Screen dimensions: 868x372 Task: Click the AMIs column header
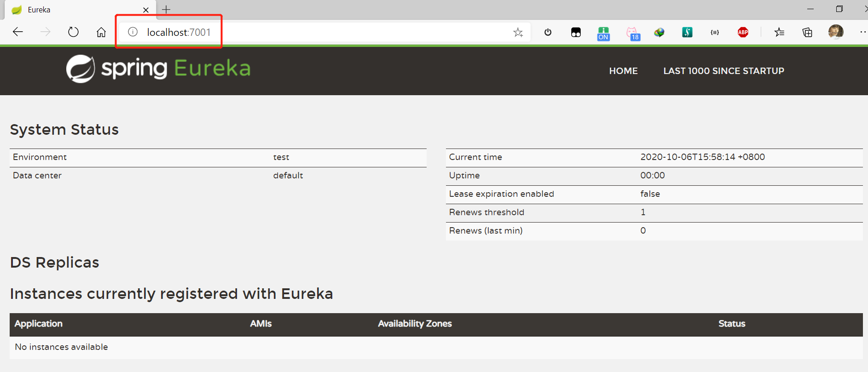coord(261,324)
